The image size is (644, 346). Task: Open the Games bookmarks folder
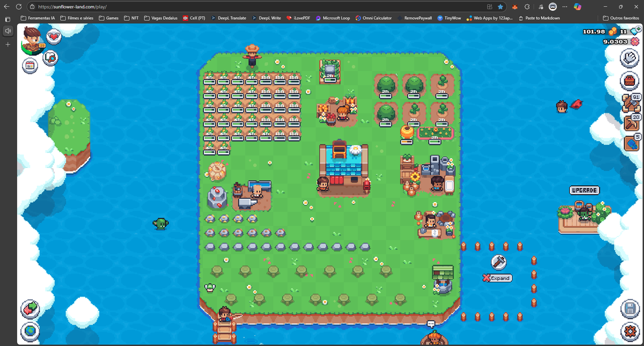(x=108, y=18)
